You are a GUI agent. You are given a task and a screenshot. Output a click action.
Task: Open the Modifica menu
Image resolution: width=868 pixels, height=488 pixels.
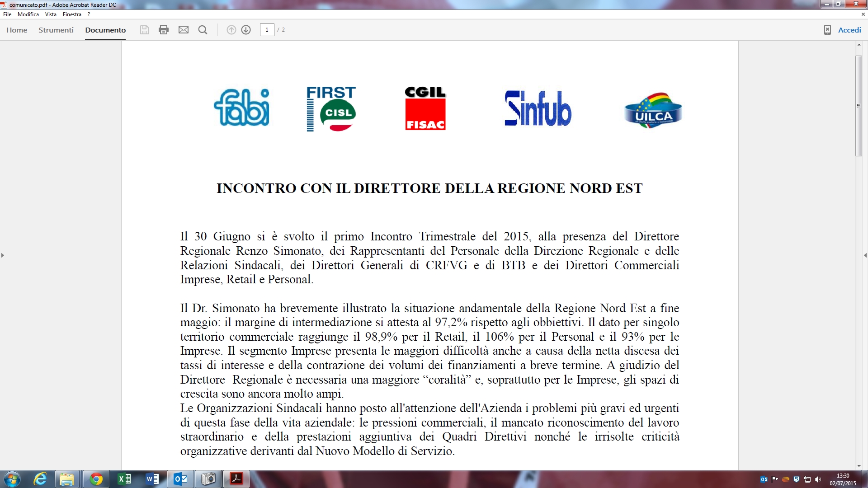point(28,14)
